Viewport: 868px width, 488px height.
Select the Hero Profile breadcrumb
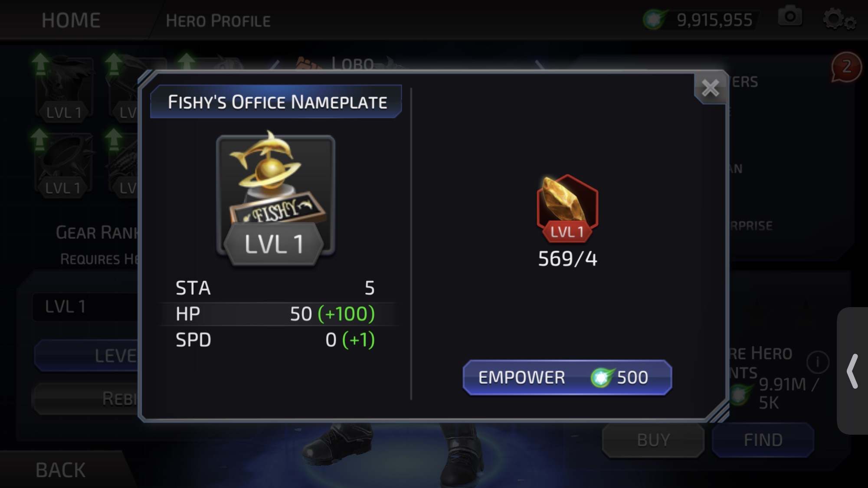tap(218, 20)
